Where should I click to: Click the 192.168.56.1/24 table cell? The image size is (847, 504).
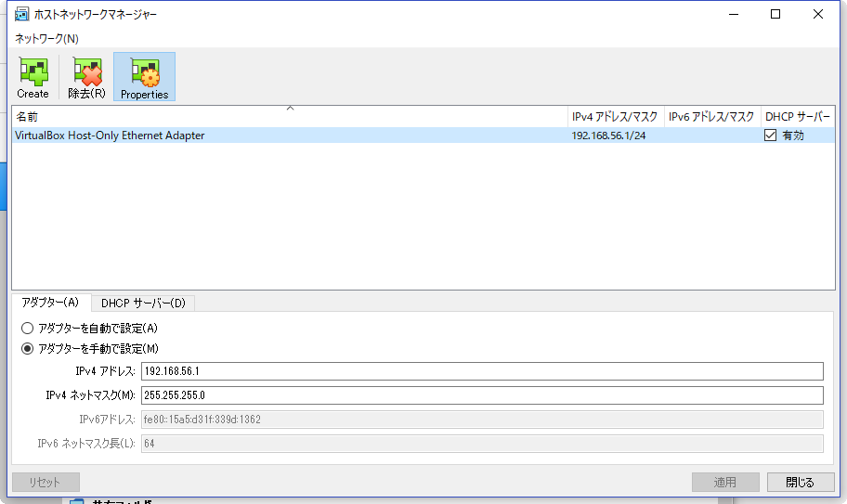click(609, 136)
